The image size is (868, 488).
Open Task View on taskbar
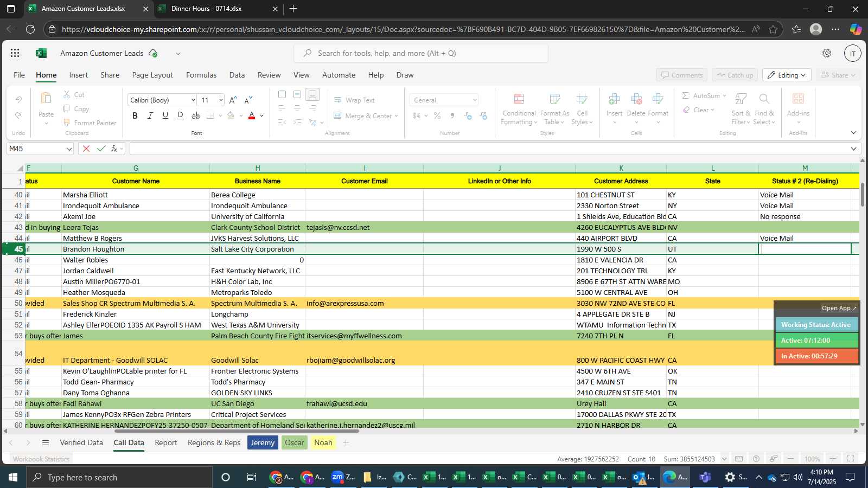pyautogui.click(x=252, y=477)
